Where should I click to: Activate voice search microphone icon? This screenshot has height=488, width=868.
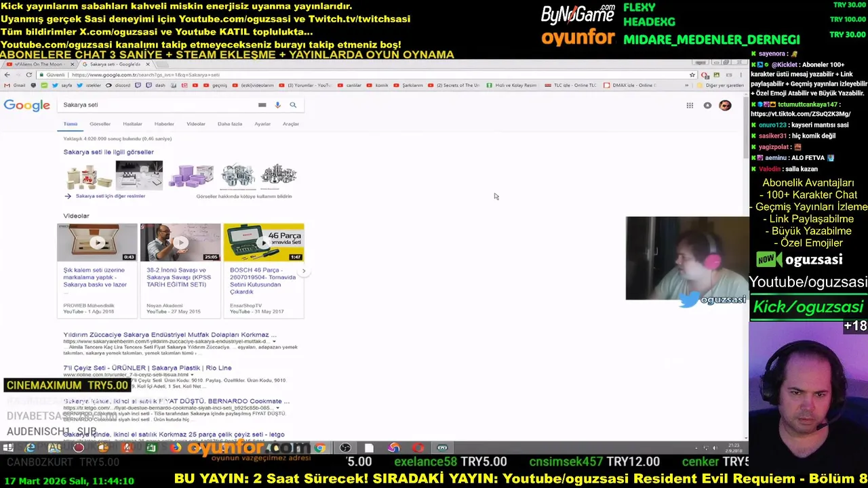click(277, 105)
